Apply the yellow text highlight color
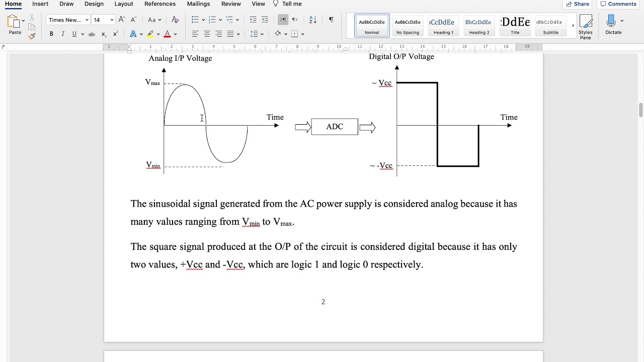 pos(150,34)
